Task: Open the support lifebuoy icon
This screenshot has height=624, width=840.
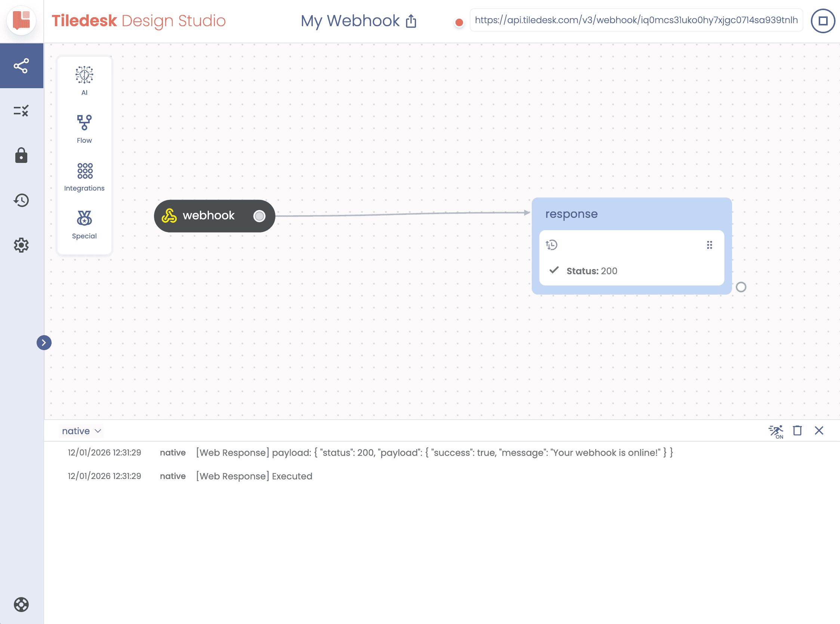Action: click(21, 604)
